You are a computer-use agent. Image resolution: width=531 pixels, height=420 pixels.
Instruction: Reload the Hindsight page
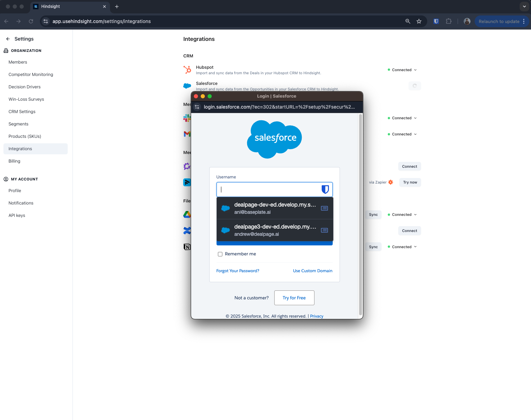click(31, 21)
